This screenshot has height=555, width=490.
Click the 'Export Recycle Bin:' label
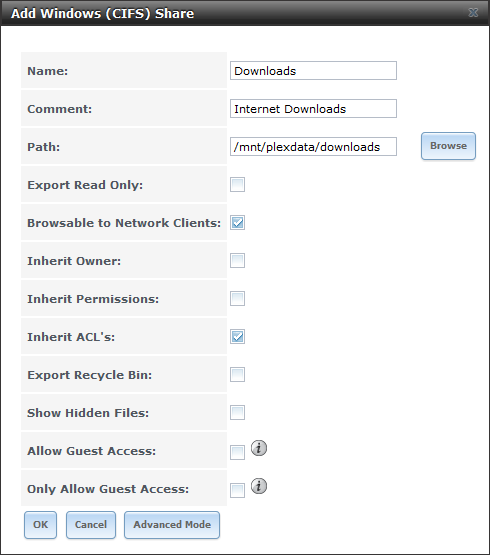(x=90, y=375)
